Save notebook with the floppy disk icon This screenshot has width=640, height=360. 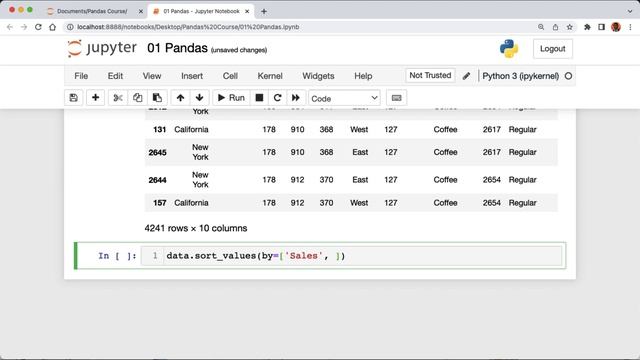(73, 98)
